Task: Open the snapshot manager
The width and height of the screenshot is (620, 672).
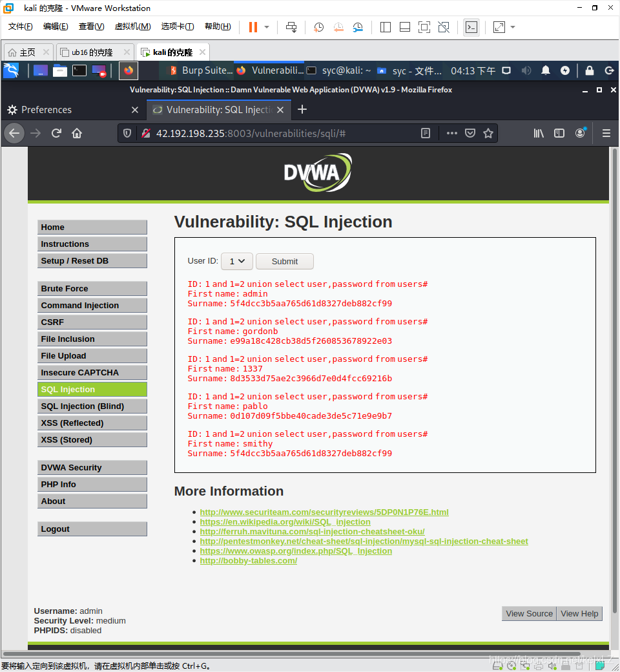Action: pos(358,27)
